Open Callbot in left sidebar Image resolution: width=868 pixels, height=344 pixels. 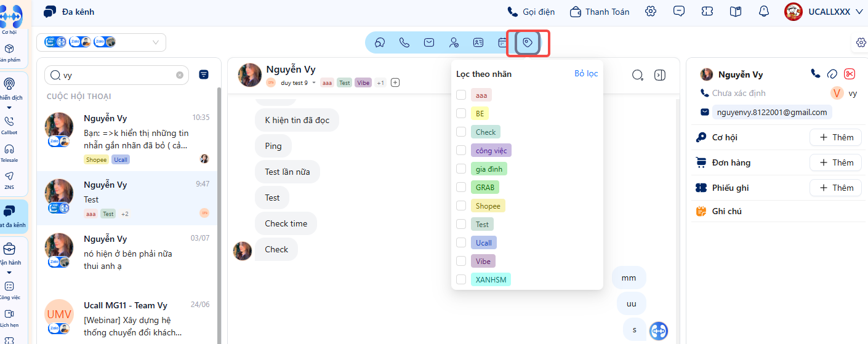(9, 126)
